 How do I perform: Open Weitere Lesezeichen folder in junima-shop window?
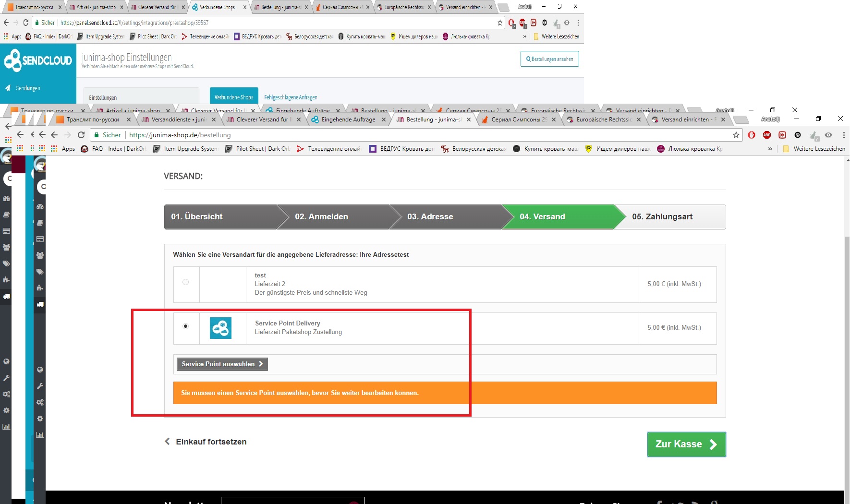[x=814, y=149]
